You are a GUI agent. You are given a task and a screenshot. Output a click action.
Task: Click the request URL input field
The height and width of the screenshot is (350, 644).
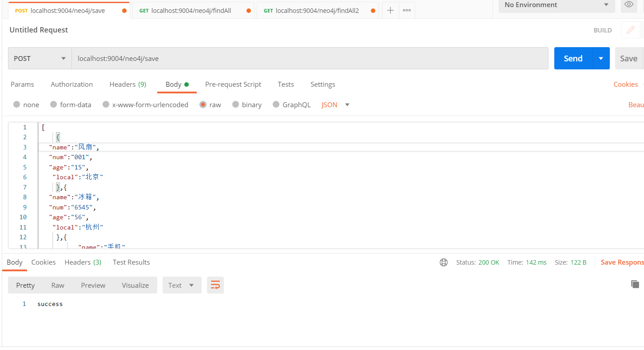pyautogui.click(x=310, y=58)
